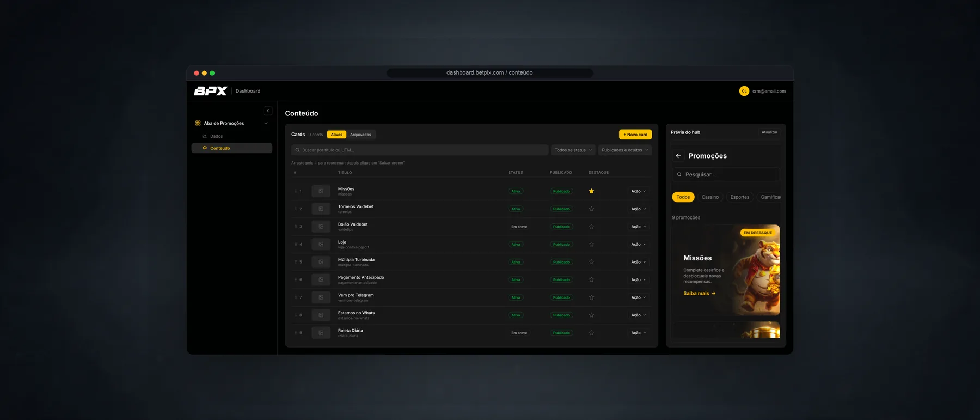Screen dimensions: 980x420
Task: Mark Loja as highlighted with its star
Action: [591, 245]
